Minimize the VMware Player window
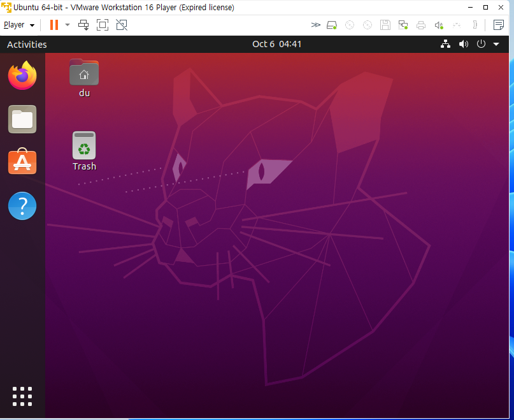Viewport: 514px width, 420px height. click(470, 7)
